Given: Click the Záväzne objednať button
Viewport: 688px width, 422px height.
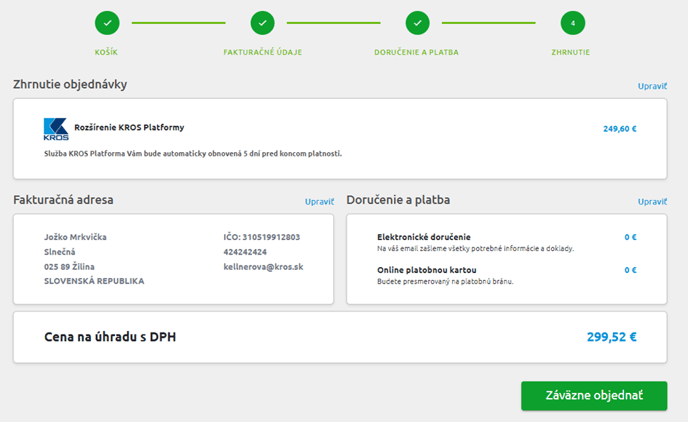Looking at the screenshot, I should tap(594, 396).
